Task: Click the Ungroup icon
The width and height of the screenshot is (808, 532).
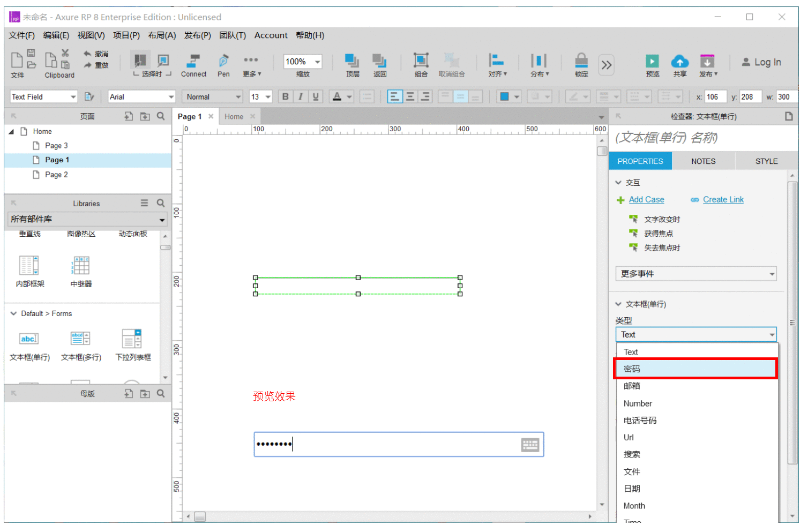Action: point(452,60)
